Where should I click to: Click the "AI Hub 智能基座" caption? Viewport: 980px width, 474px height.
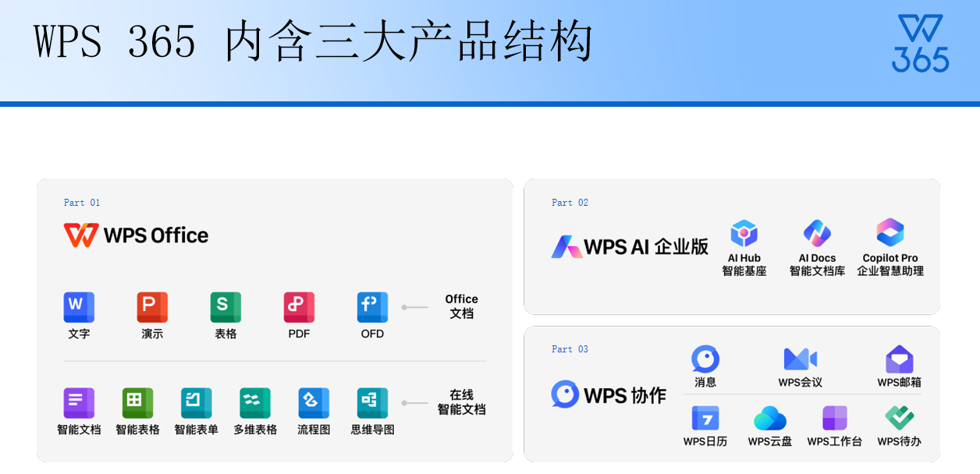click(744, 265)
